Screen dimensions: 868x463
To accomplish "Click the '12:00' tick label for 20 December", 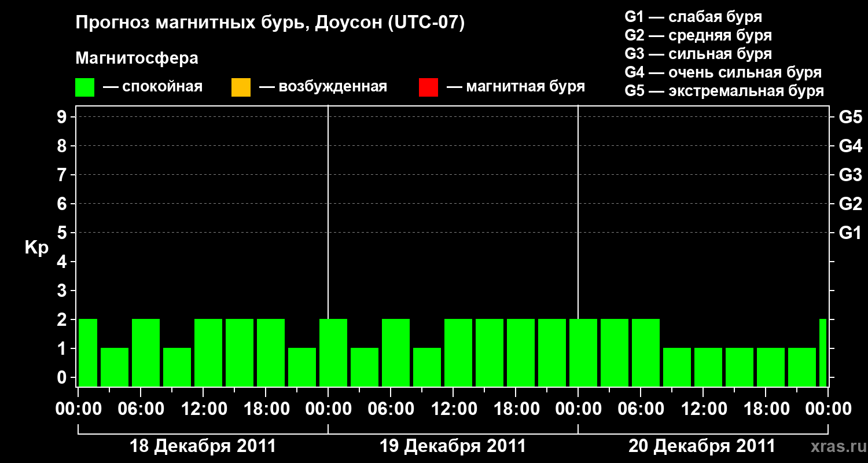I will pos(704,409).
